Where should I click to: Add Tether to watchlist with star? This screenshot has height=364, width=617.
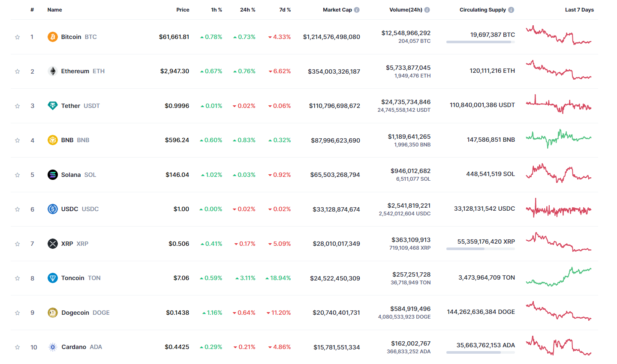tap(18, 106)
